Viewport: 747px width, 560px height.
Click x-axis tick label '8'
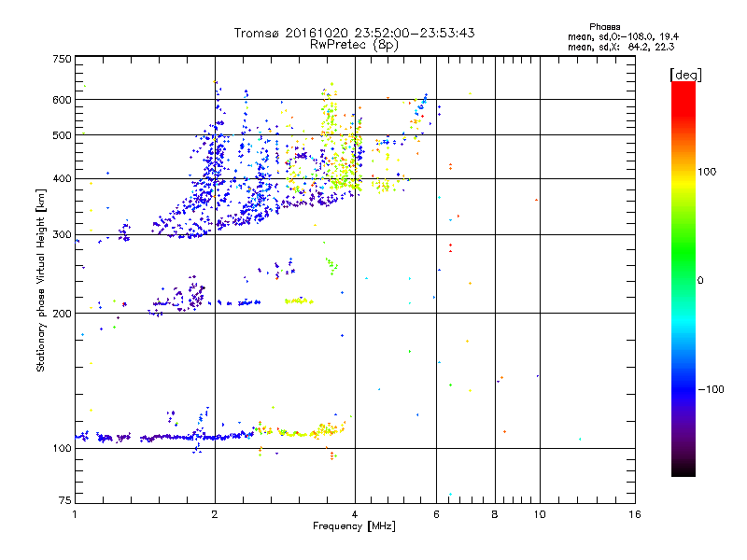point(495,514)
